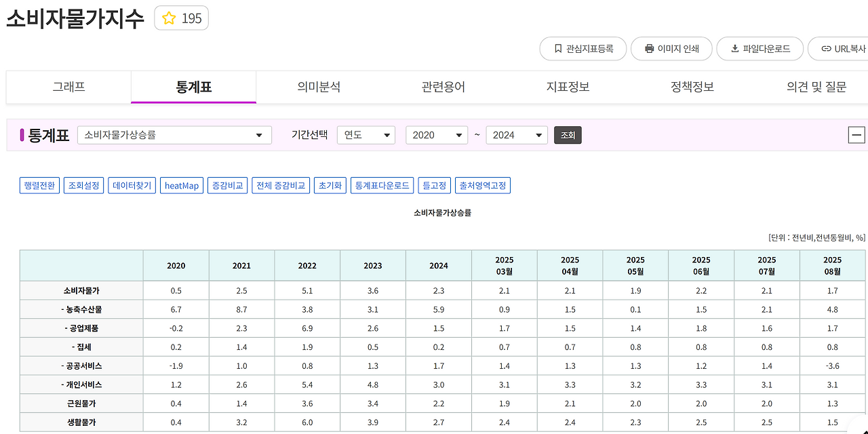Open the end year 2024 dropdown
Image resolution: width=868 pixels, height=434 pixels.
tap(517, 135)
